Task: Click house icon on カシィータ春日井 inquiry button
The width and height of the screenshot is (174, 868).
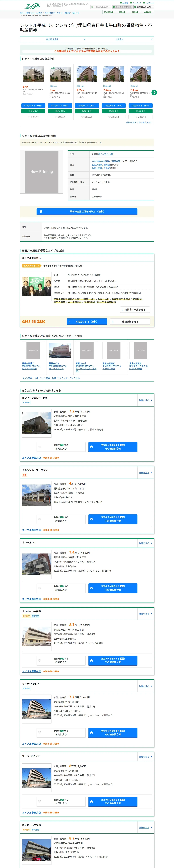Action: [91, 447]
